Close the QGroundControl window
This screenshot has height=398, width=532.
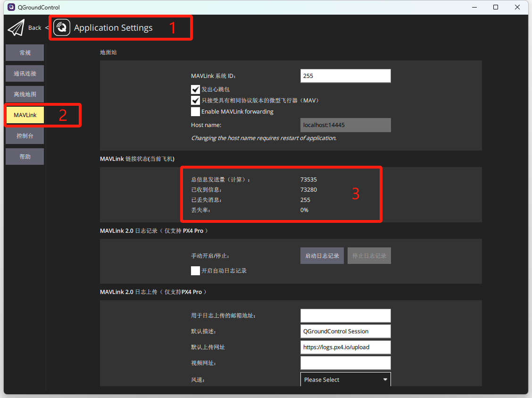pyautogui.click(x=517, y=7)
